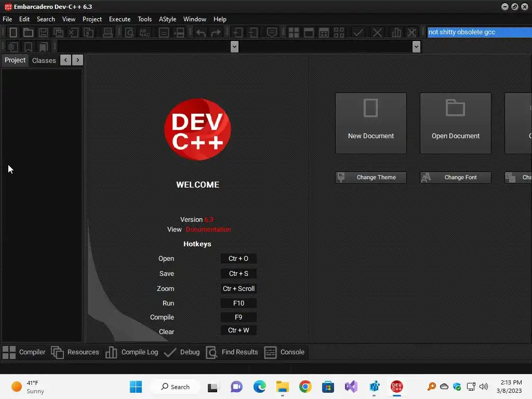Open File Explorer from the taskbar

pyautogui.click(x=282, y=387)
